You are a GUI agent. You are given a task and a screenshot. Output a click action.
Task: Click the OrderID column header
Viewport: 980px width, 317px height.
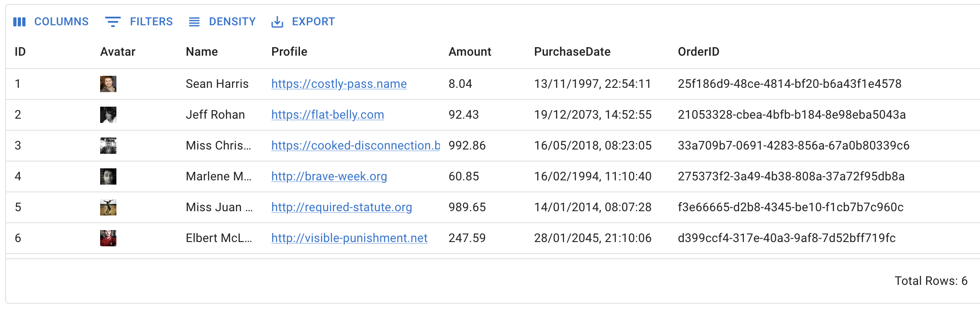coord(698,52)
